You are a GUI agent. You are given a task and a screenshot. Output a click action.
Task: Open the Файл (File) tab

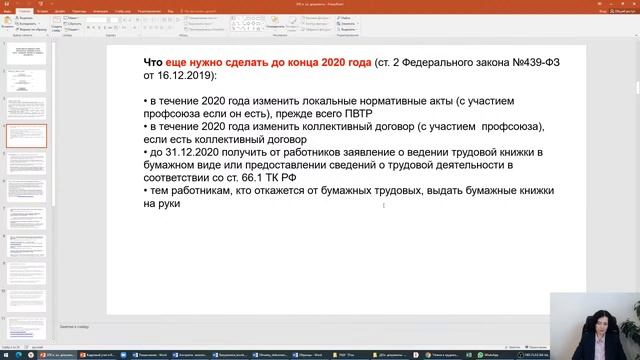coord(7,11)
